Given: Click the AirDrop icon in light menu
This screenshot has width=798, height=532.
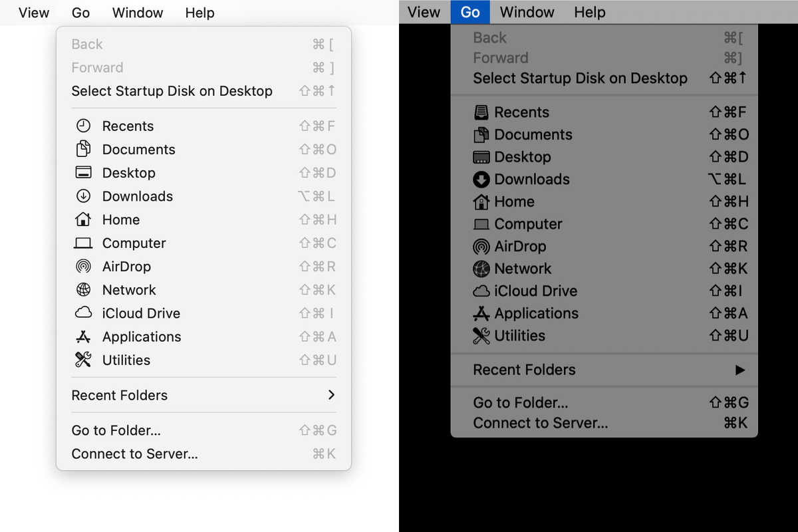Looking at the screenshot, I should point(83,266).
